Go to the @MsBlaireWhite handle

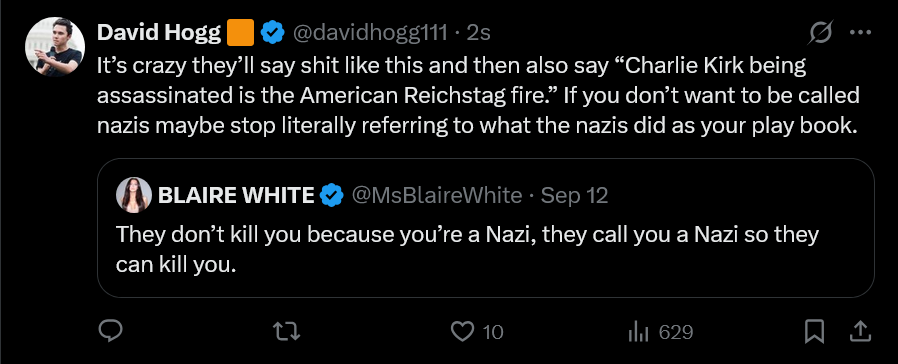[x=436, y=196]
